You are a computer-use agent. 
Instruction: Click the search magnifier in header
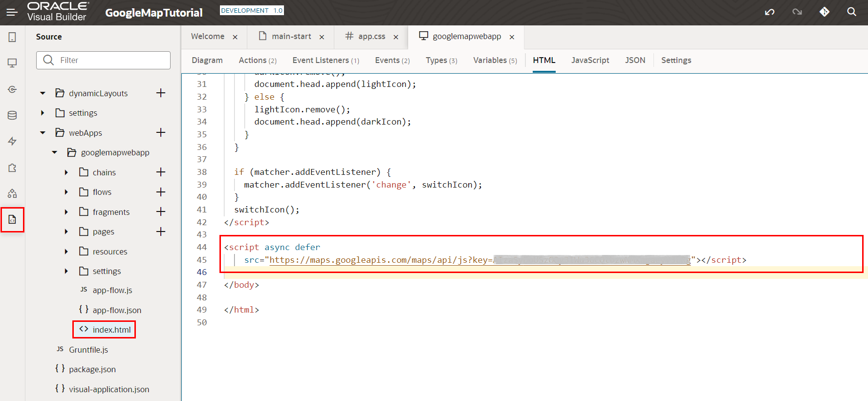click(852, 12)
